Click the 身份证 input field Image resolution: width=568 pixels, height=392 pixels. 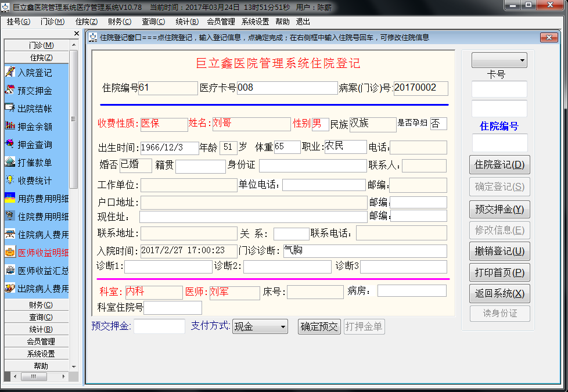click(x=312, y=166)
